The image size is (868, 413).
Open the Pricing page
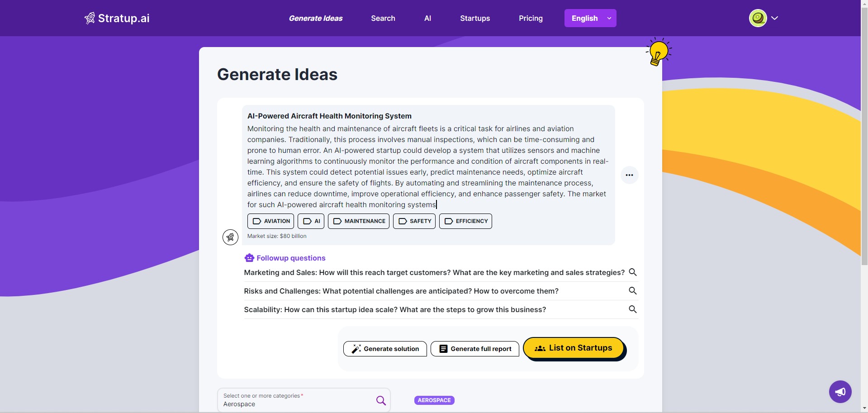[531, 18]
